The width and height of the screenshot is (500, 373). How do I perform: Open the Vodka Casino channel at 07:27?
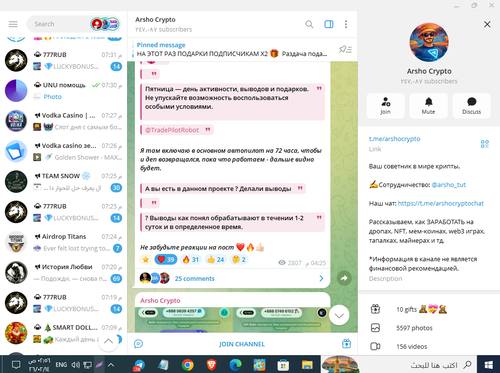pyautogui.click(x=63, y=121)
